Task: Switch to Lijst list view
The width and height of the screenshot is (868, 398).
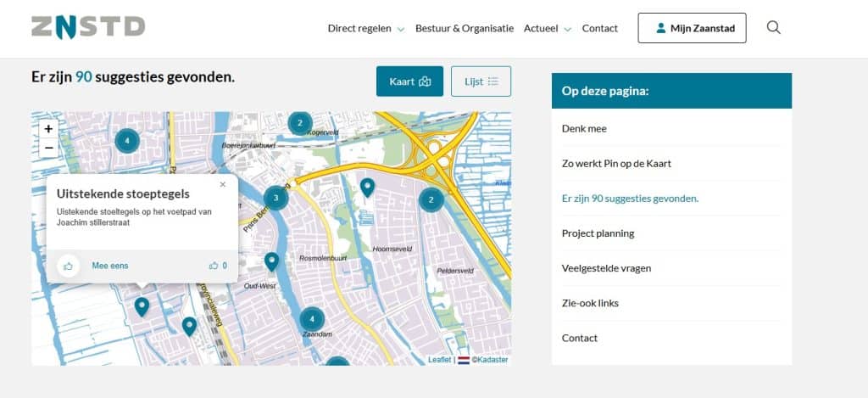Action: pos(481,81)
